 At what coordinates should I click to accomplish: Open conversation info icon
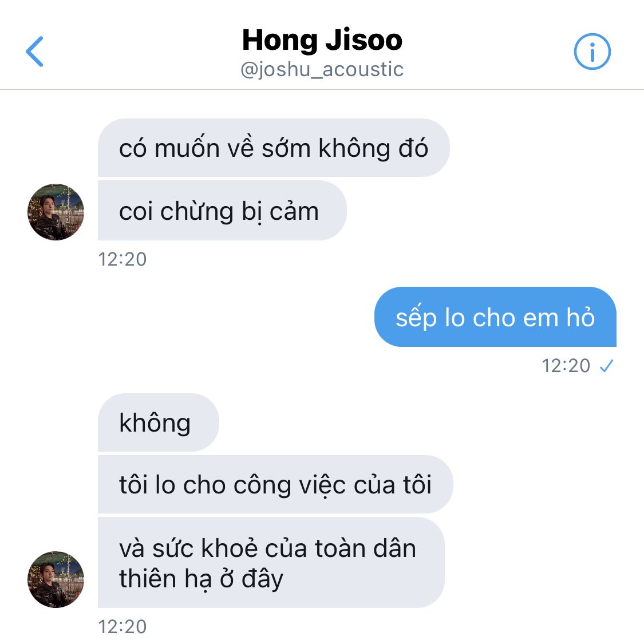pos(592,52)
